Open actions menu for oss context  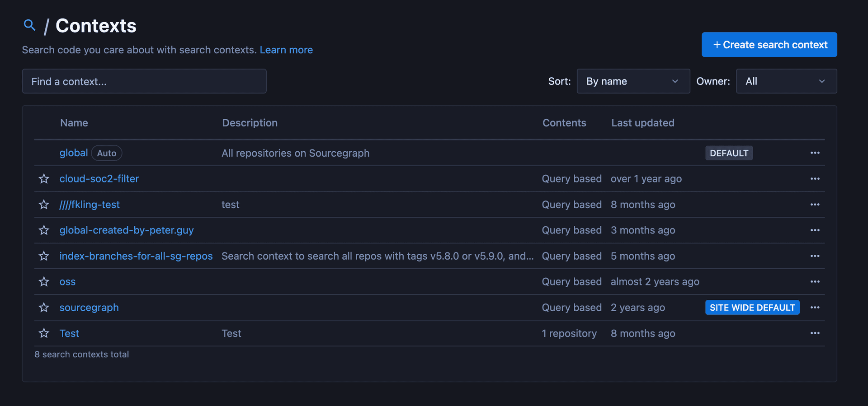[815, 281]
